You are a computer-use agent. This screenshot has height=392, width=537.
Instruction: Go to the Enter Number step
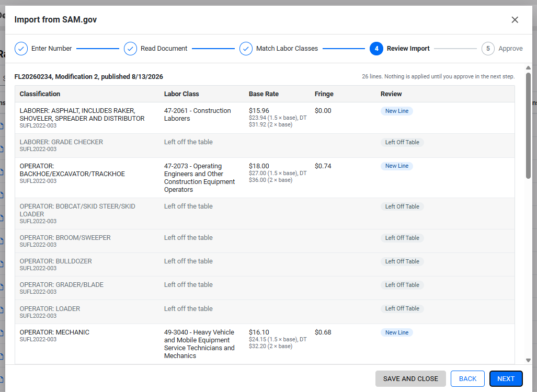coord(52,49)
